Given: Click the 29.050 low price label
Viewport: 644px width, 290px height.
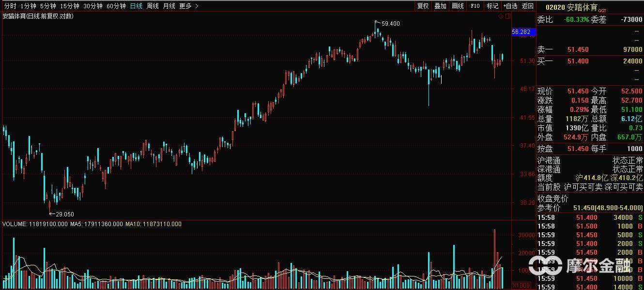Looking at the screenshot, I should coord(65,214).
